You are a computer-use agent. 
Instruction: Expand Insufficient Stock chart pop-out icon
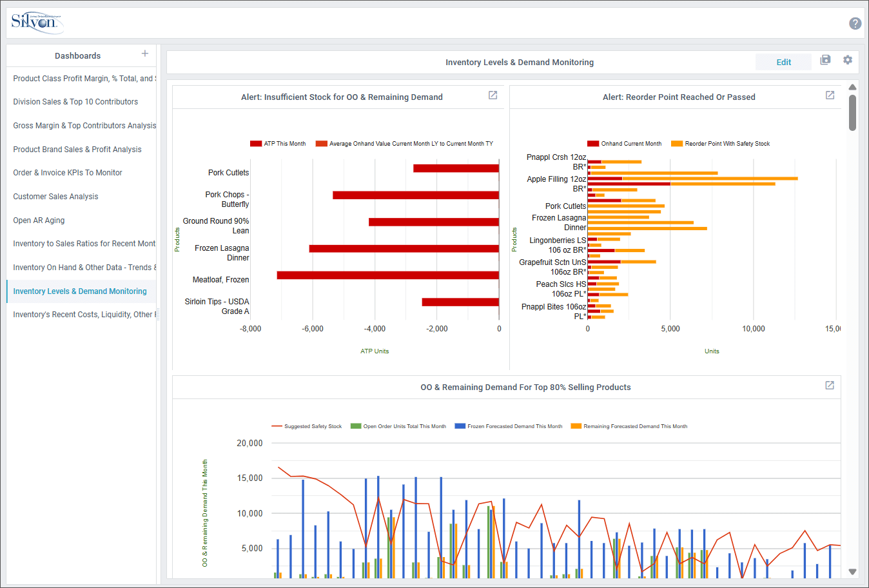493,95
